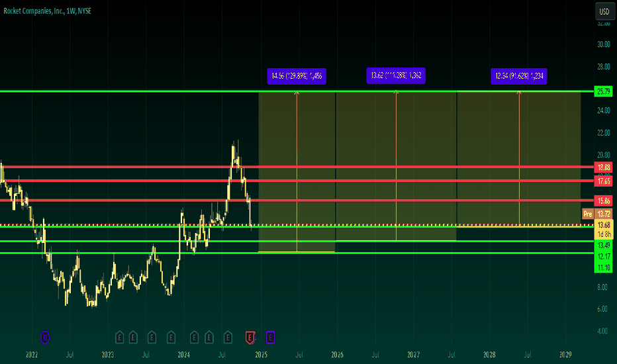This screenshot has height=364, width=617.
Task: Click the first earnings marker after 2023
Action: coord(120,338)
